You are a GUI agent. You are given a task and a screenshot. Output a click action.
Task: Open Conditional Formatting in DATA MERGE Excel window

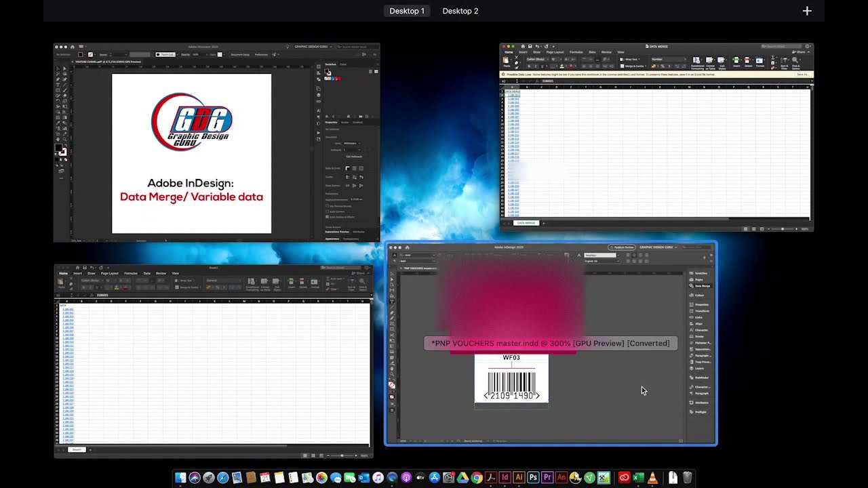pyautogui.click(x=697, y=62)
